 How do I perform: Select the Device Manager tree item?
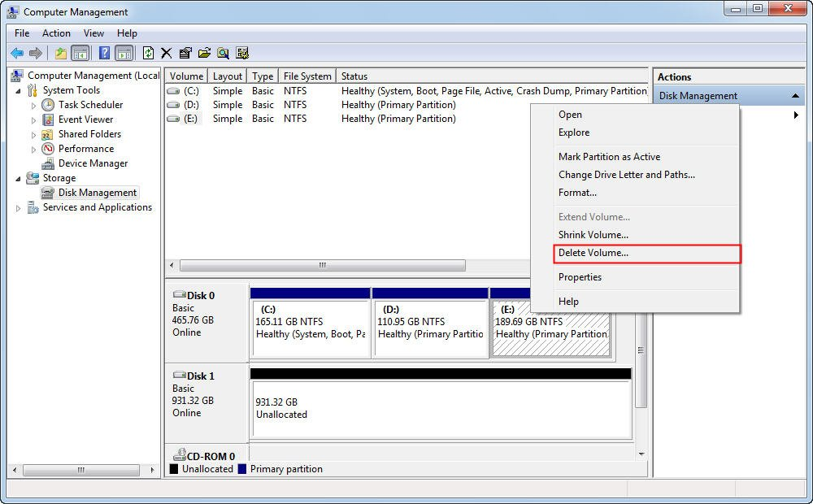click(92, 163)
